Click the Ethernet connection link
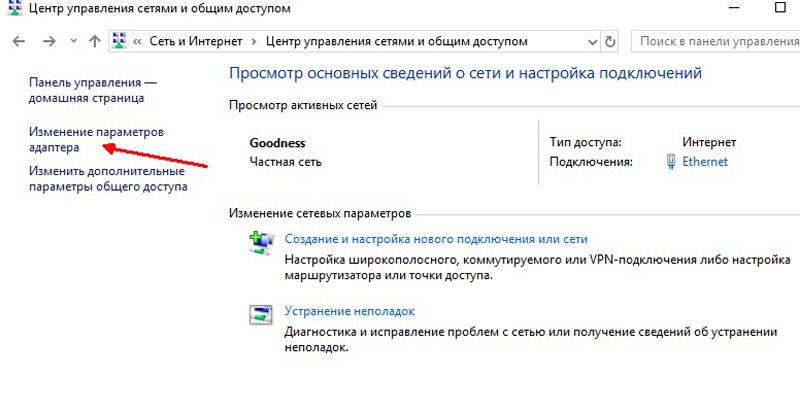The height and width of the screenshot is (410, 800). click(x=705, y=162)
